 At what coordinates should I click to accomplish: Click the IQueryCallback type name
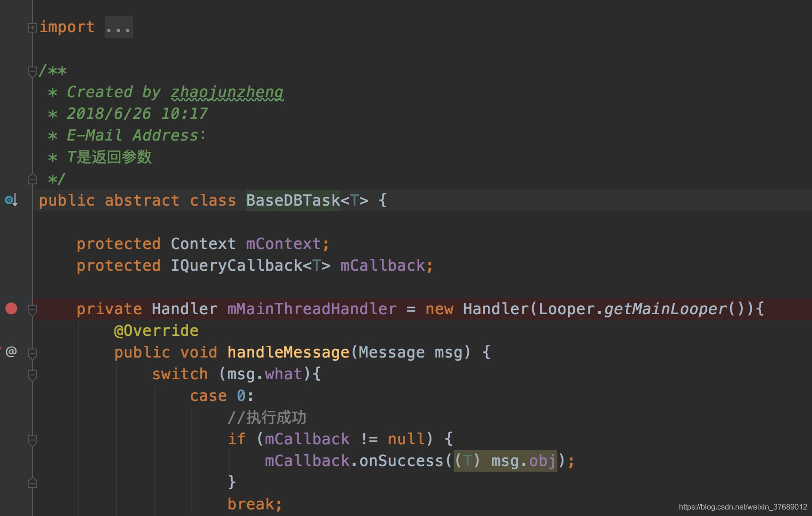click(236, 266)
